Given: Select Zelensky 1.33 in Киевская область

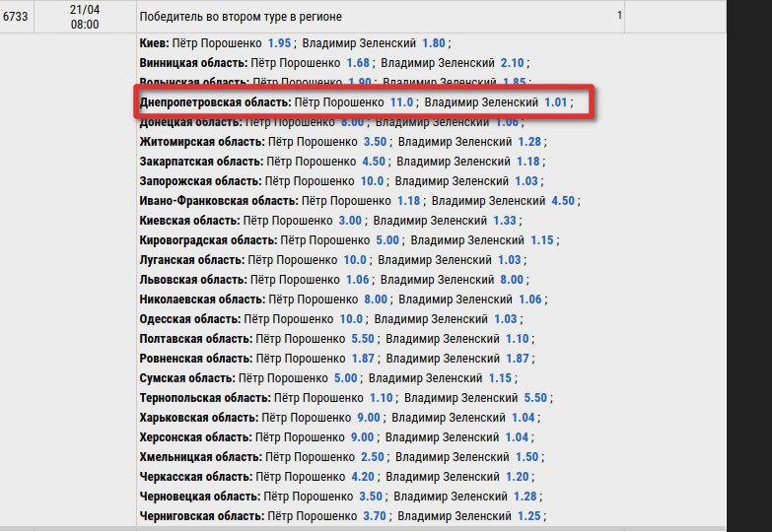Looking at the screenshot, I should [505, 221].
